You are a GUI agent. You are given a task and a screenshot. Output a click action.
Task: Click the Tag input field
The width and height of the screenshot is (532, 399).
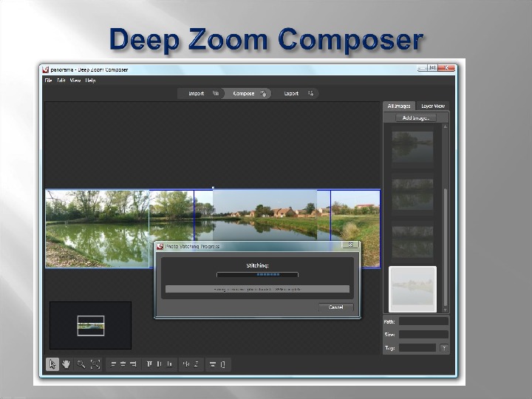(417, 348)
